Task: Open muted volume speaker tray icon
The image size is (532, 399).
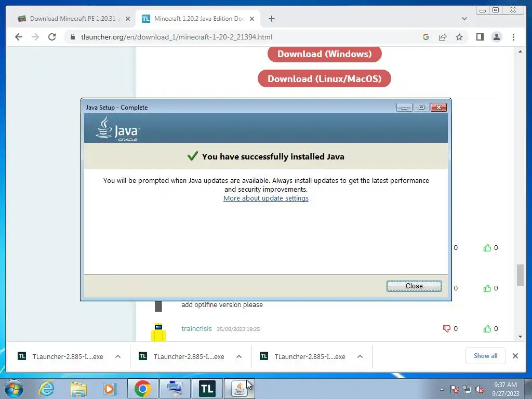Action: click(480, 389)
